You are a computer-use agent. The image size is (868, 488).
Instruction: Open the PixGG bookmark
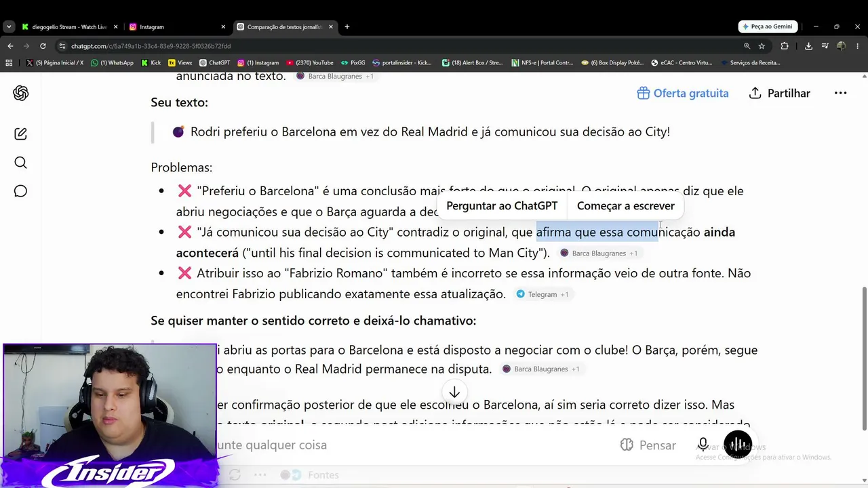[x=353, y=63]
